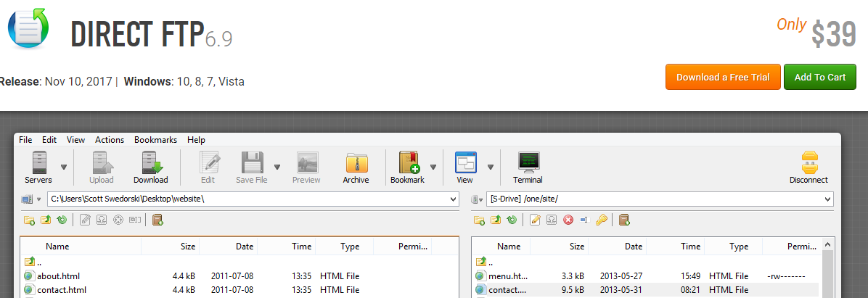
Task: Click the key permissions icon in remote toolbar
Action: 601,220
